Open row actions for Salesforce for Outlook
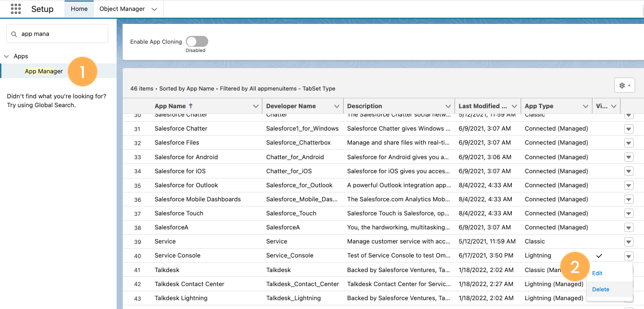Image resolution: width=644 pixels, height=309 pixels. point(629,186)
